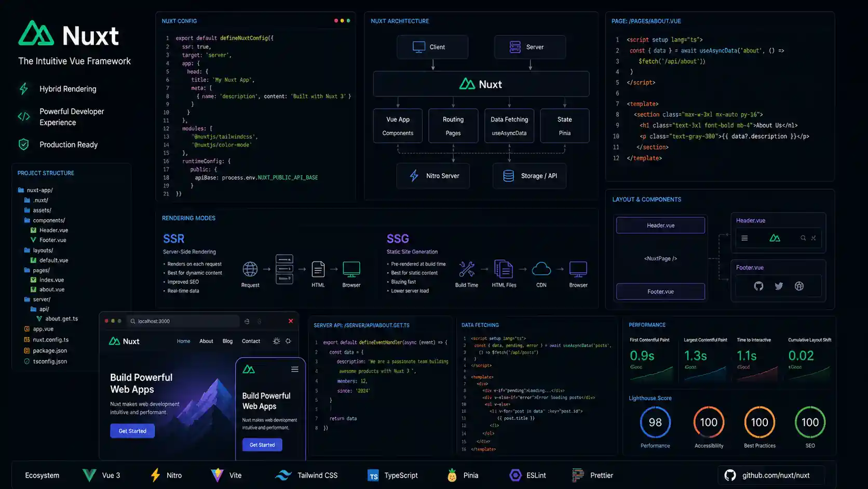Select Contact in the browser preview navbar

pyautogui.click(x=251, y=341)
